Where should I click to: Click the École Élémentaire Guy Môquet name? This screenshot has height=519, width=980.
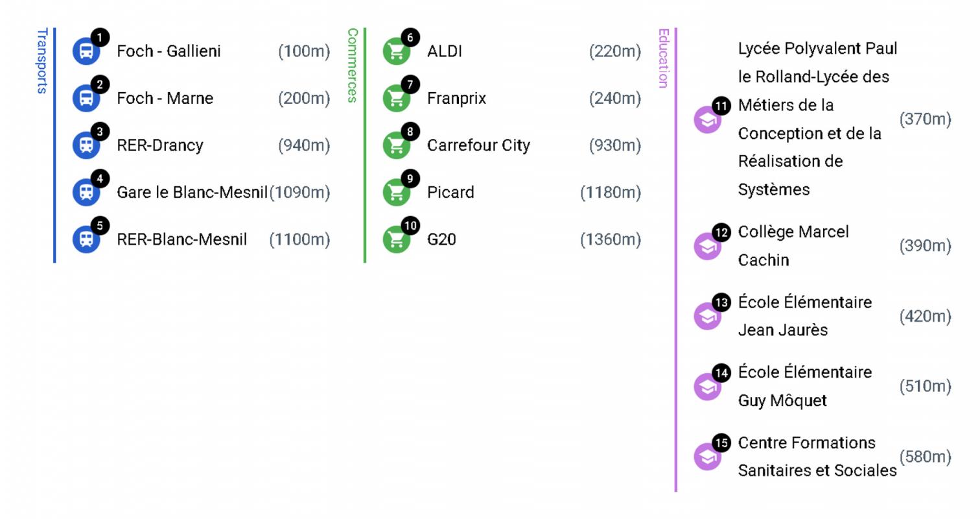click(804, 387)
